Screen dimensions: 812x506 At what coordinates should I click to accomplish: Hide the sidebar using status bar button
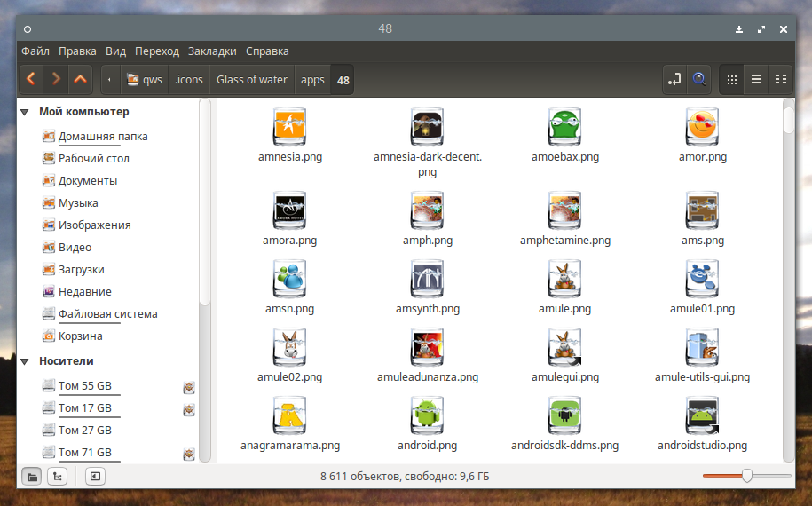pos(95,477)
